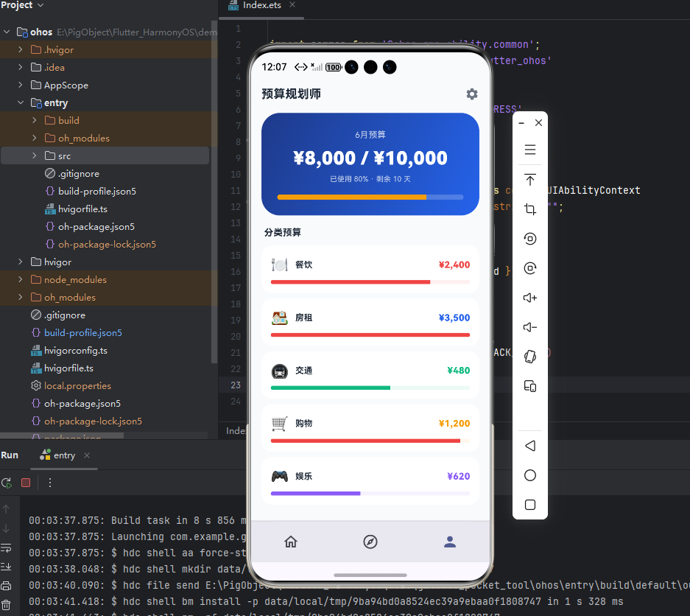Decrease emulator volume
Screen dimensions: 690x616
pos(530,327)
